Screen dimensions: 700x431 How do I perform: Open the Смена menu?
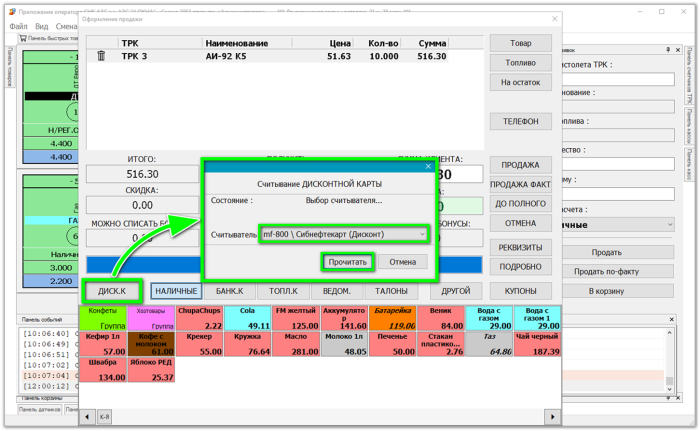tap(66, 26)
